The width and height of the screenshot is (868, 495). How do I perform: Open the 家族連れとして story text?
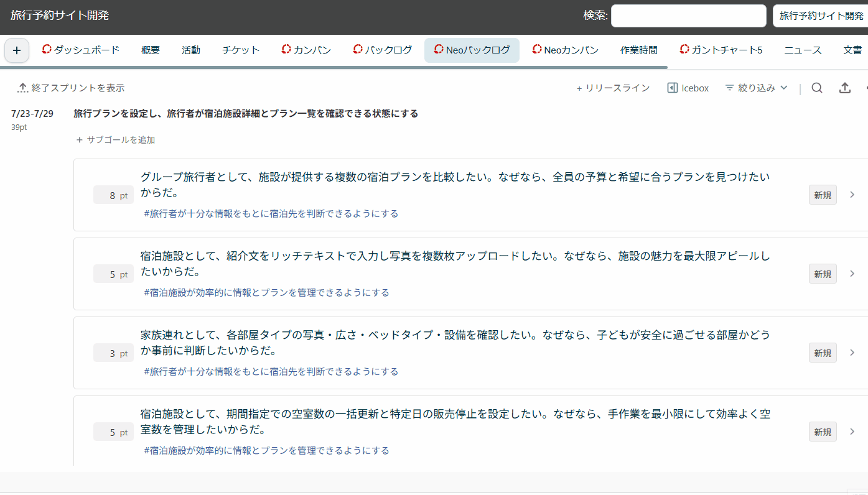click(x=455, y=343)
